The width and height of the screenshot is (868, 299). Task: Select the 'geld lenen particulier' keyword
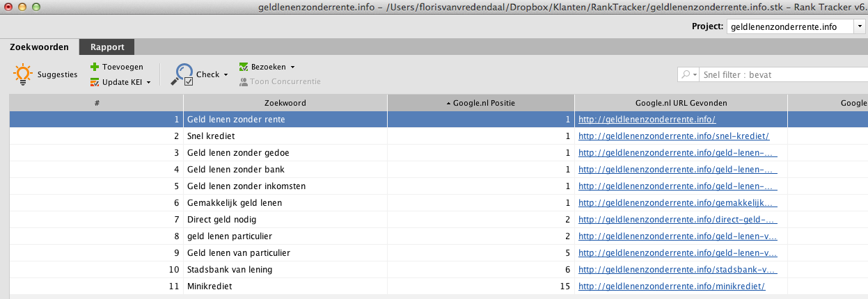(230, 236)
